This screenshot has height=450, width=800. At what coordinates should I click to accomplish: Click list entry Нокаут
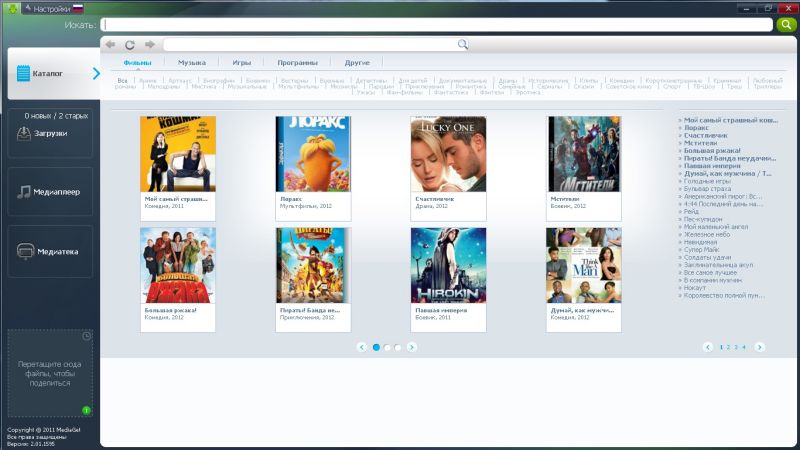click(x=695, y=288)
